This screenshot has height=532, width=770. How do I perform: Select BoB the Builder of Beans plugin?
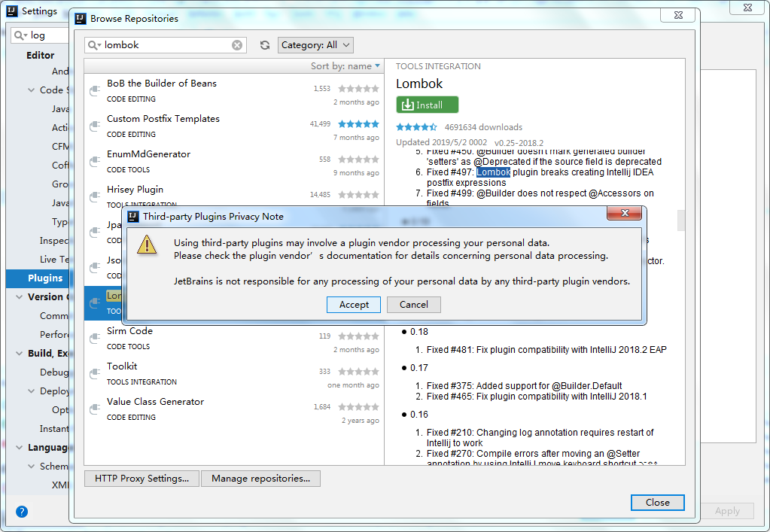[234, 91]
